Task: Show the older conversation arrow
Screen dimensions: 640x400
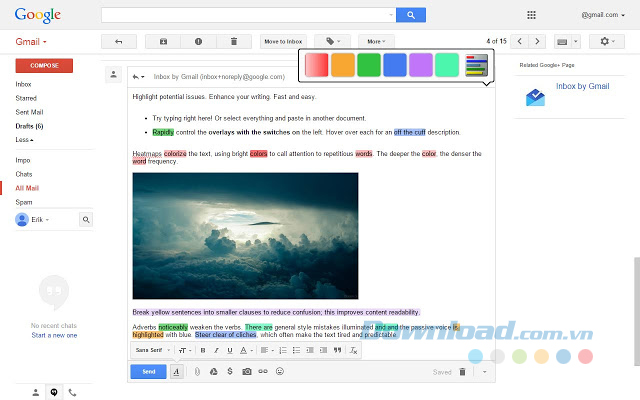Action: [x=537, y=41]
